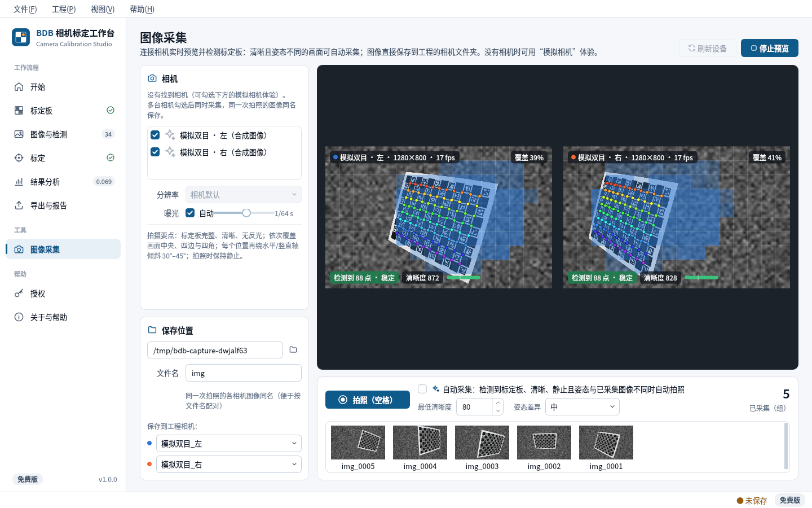This screenshot has height=508, width=812.
Task: Click the 停止预览 button
Action: coord(770,48)
